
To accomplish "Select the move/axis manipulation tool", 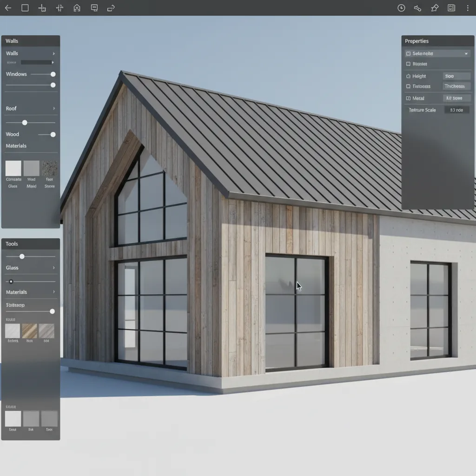I will tap(59, 7).
